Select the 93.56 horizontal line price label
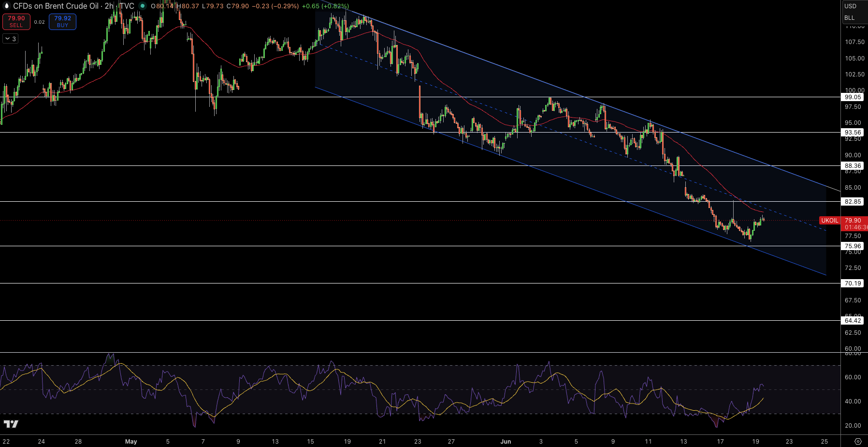The image size is (868, 447). pyautogui.click(x=853, y=132)
